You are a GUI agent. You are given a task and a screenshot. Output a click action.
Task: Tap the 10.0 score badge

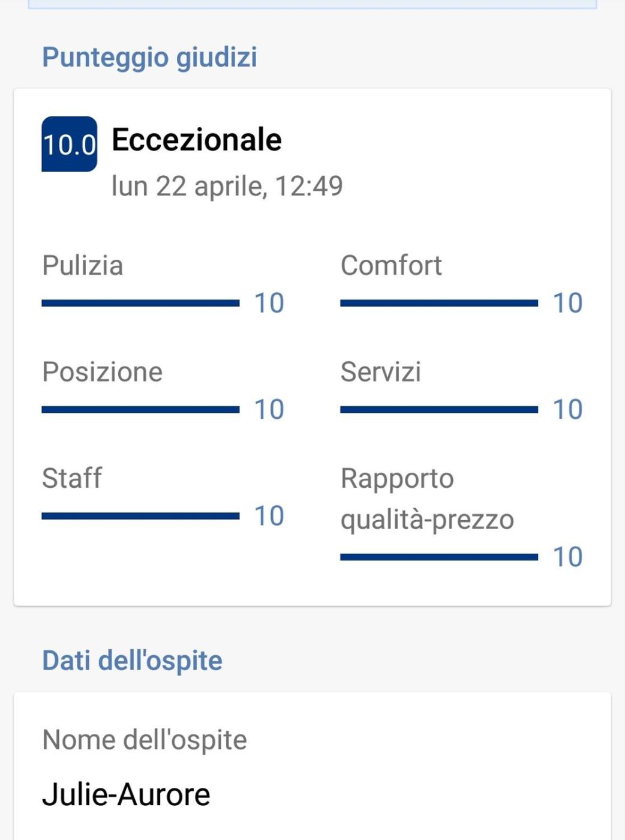point(69,144)
